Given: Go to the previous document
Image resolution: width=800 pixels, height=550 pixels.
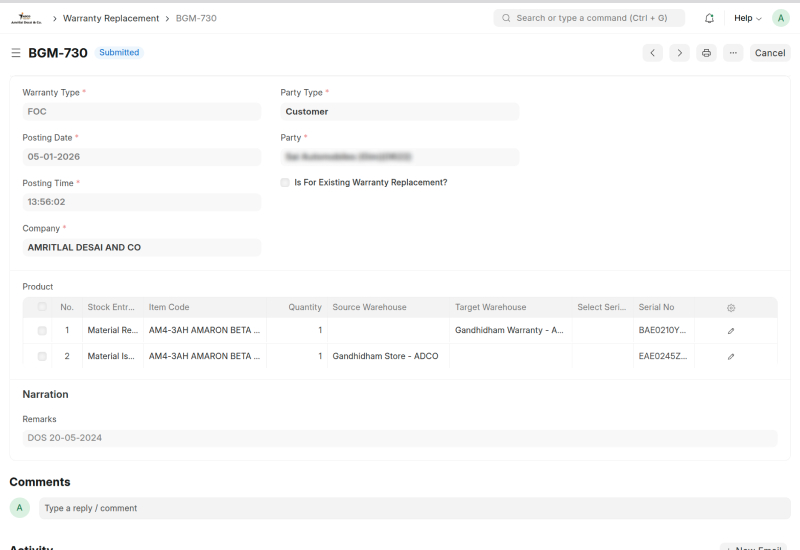Looking at the screenshot, I should pos(653,53).
